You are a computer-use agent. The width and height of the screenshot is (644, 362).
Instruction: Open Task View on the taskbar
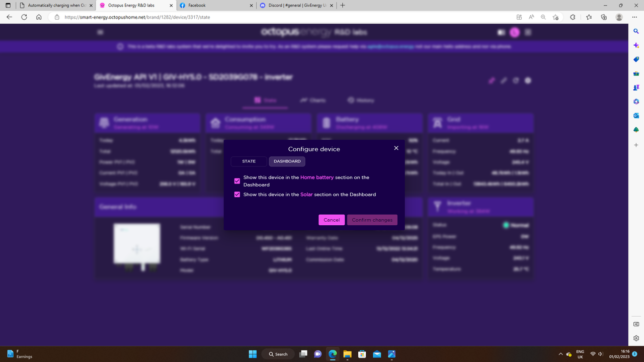(x=303, y=354)
